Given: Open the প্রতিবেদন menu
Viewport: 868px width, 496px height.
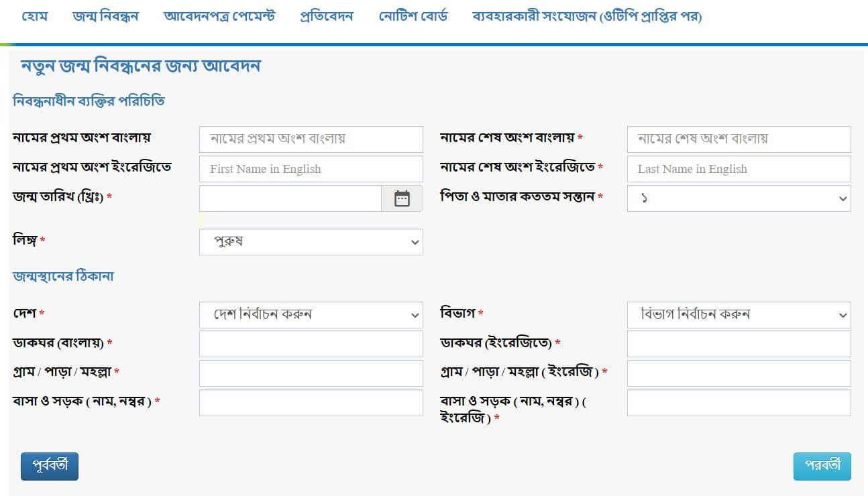Looking at the screenshot, I should pos(325,16).
